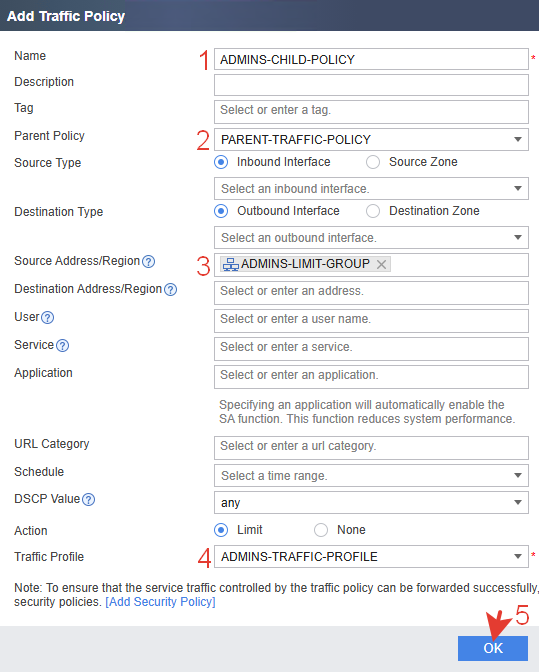This screenshot has width=539, height=672.
Task: Click the Description input field
Action: tap(371, 85)
